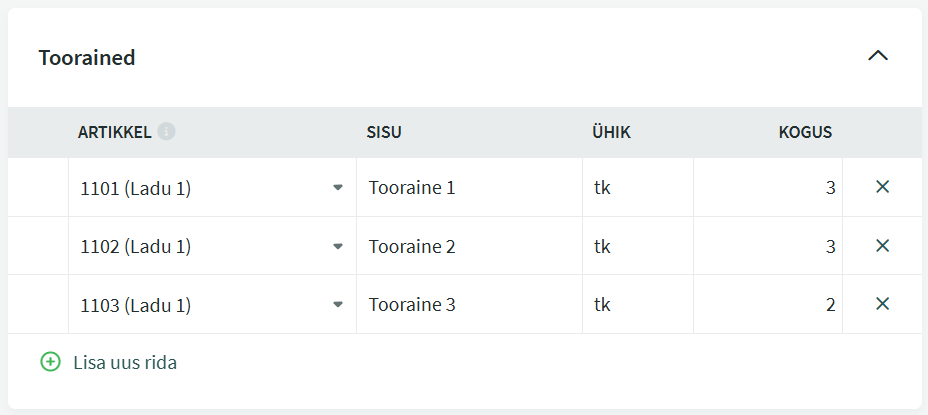Edit the Tooraine 1 content field

pyautogui.click(x=468, y=188)
